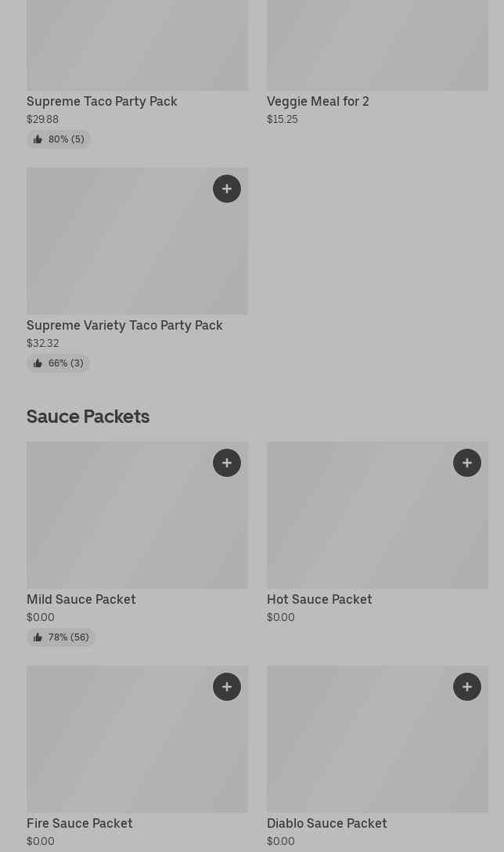This screenshot has height=852, width=504.
Task: Select Diablo Sauce Packet title
Action: click(x=327, y=823)
